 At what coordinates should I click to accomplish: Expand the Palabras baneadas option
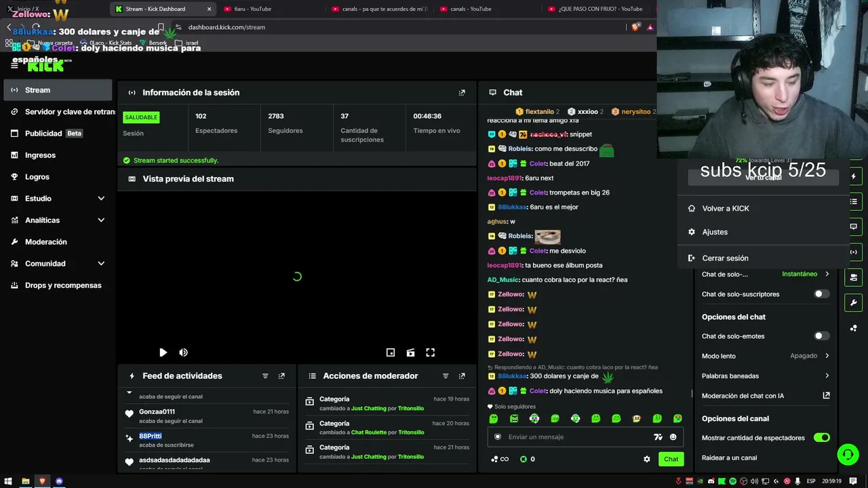tap(766, 376)
